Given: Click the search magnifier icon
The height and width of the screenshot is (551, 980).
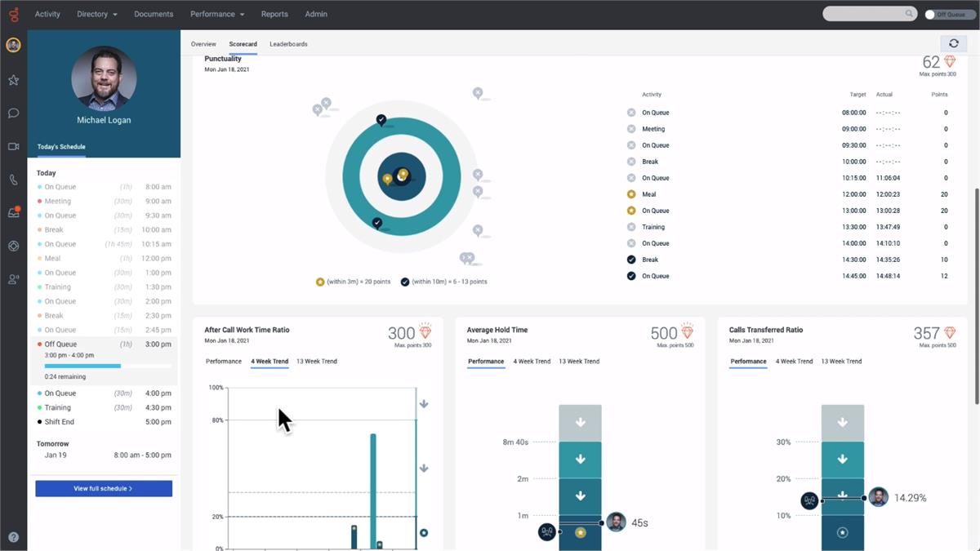Looking at the screenshot, I should [909, 14].
